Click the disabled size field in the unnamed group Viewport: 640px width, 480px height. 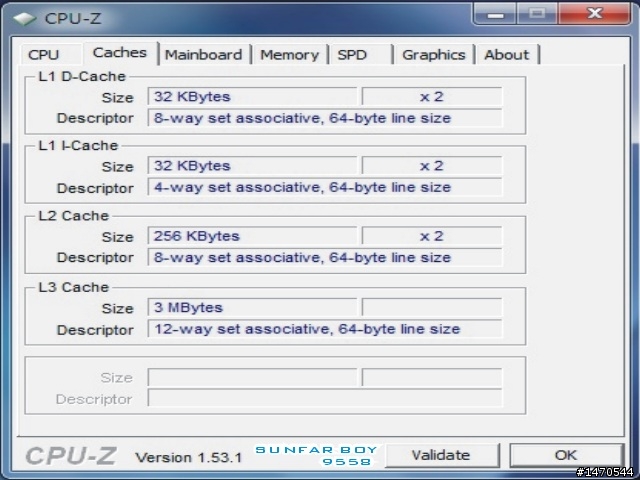(252, 378)
